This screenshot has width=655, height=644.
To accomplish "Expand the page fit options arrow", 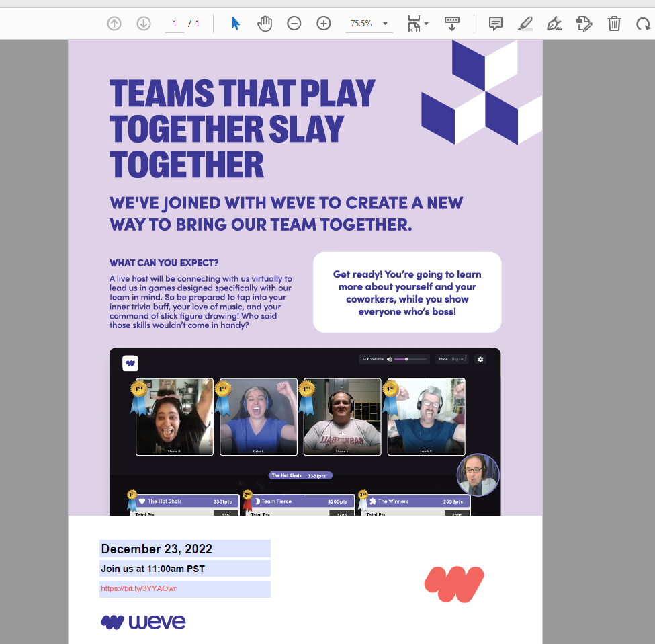I will [426, 24].
